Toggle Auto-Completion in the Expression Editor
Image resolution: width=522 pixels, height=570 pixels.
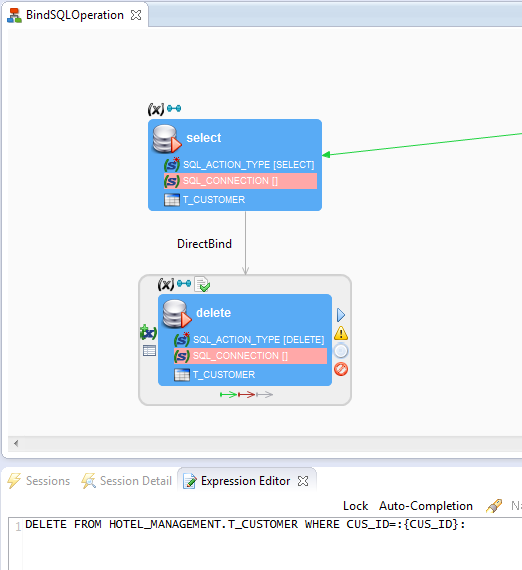[426, 506]
